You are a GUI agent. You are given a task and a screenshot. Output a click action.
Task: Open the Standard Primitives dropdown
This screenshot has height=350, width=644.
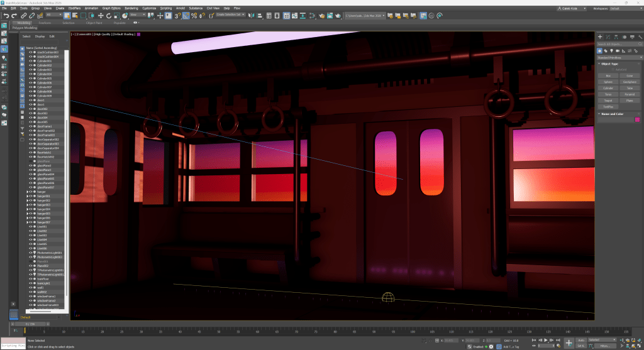pos(619,57)
